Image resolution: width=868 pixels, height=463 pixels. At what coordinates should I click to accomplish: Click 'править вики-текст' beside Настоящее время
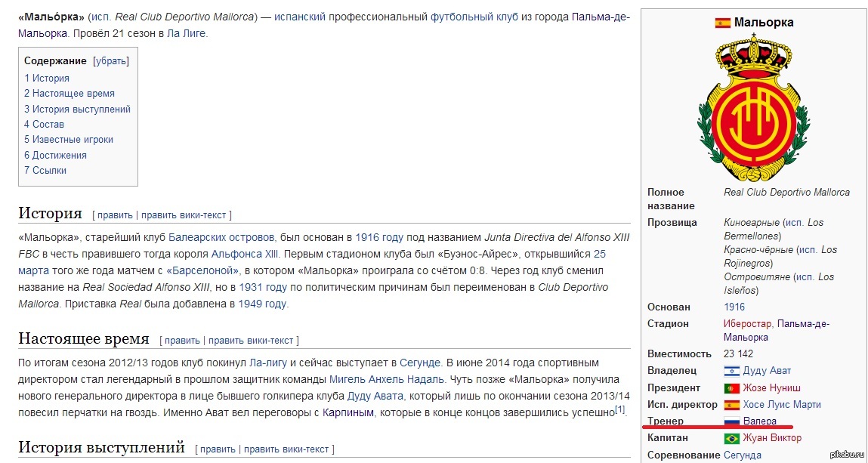pyautogui.click(x=251, y=341)
